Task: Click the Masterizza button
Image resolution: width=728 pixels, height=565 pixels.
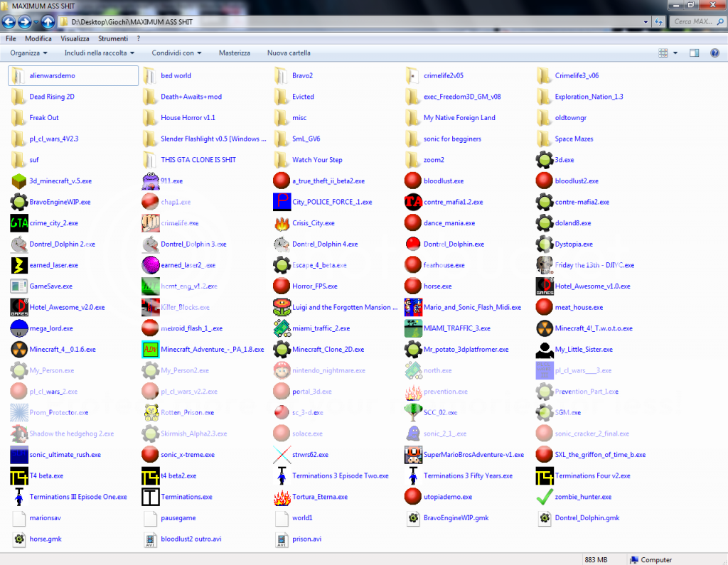Action: point(234,53)
